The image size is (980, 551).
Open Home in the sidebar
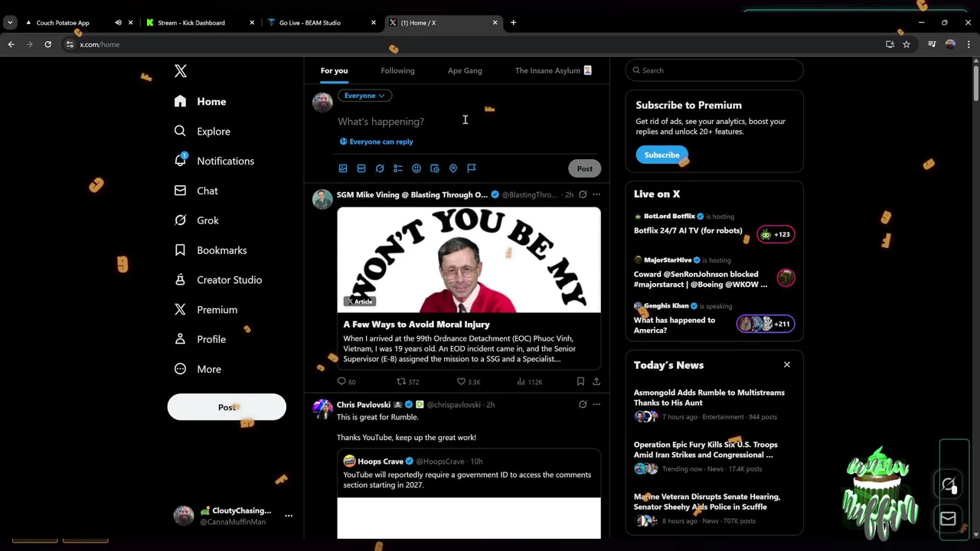tap(201, 101)
